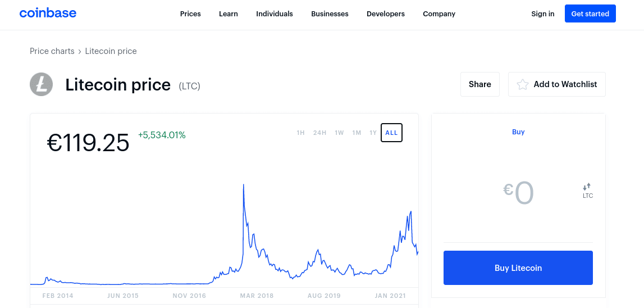Expand the Businesses menu
The width and height of the screenshot is (644, 308).
[330, 14]
